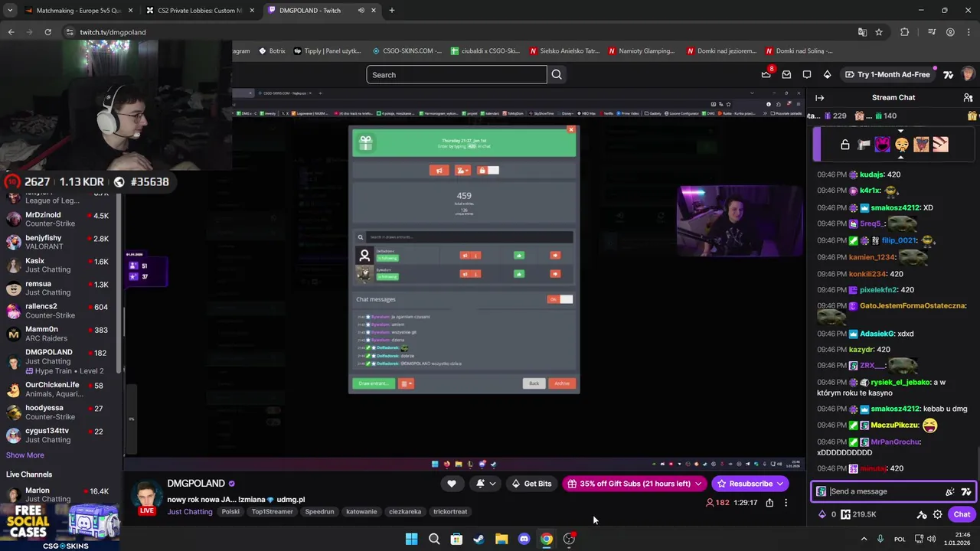Open notification bell dropdown
The width and height of the screenshot is (980, 551).
485,484
